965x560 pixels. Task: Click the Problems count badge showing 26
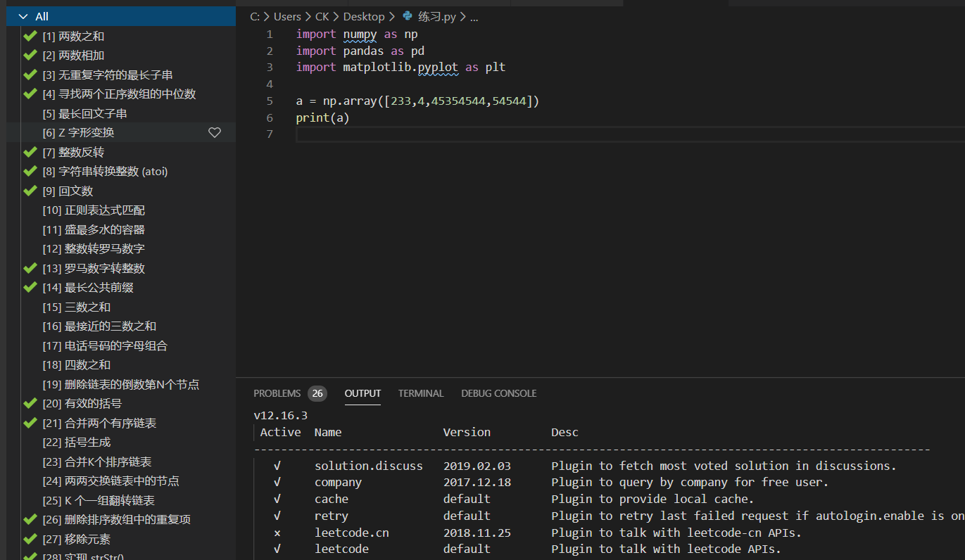[317, 393]
